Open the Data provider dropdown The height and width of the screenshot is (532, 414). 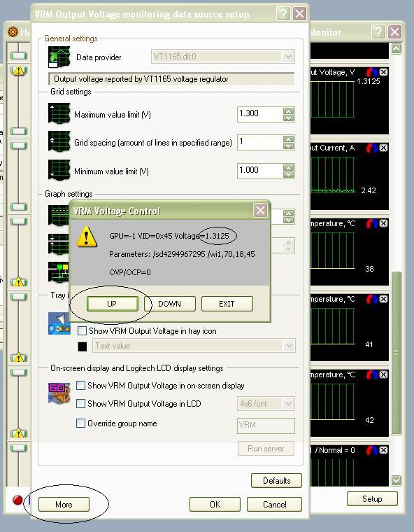pos(289,56)
